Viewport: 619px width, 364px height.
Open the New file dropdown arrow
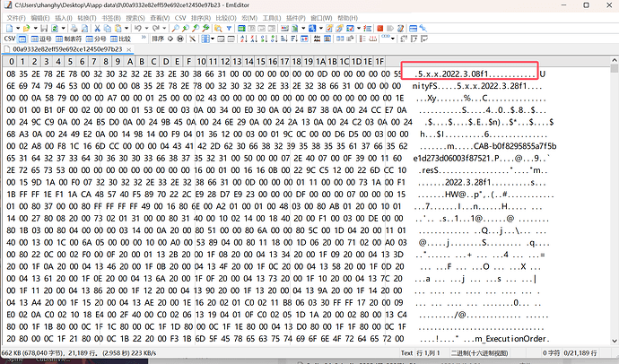(18, 29)
